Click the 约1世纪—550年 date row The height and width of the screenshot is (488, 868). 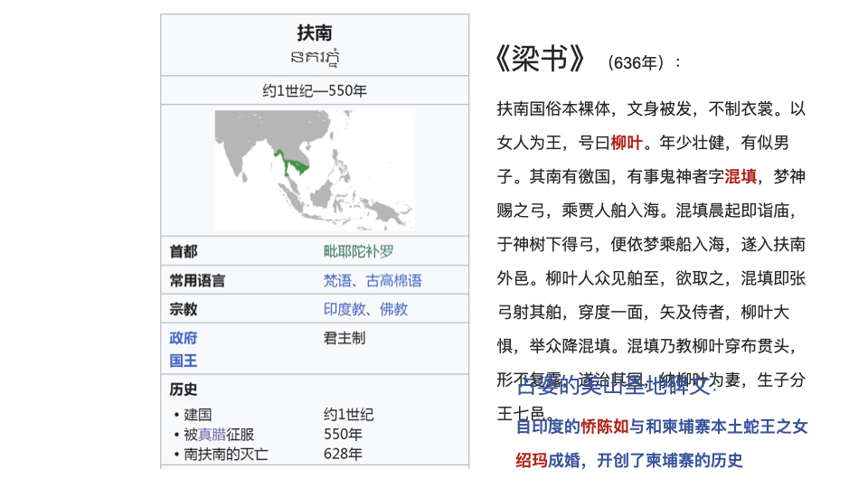pyautogui.click(x=315, y=90)
